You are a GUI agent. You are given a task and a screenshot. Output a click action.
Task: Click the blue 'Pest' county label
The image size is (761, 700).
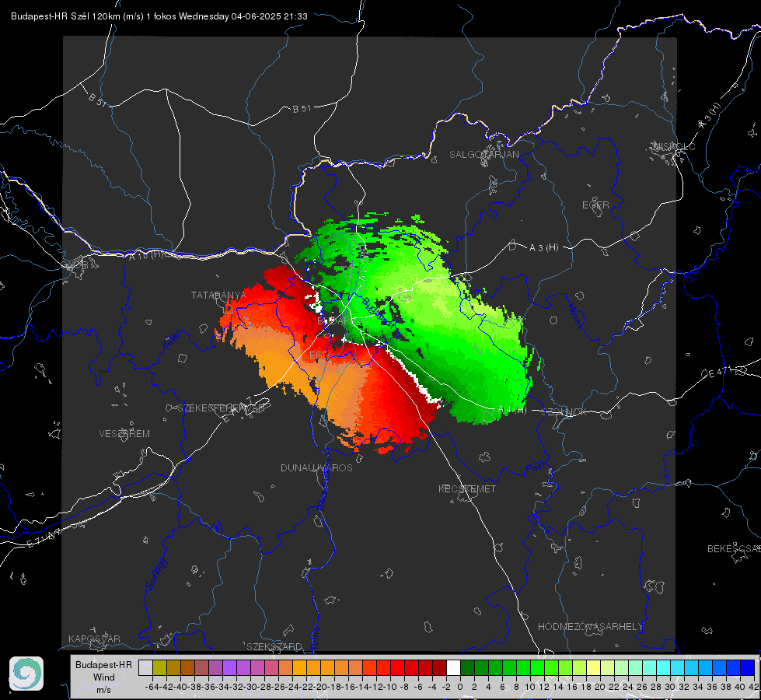pyautogui.click(x=536, y=468)
